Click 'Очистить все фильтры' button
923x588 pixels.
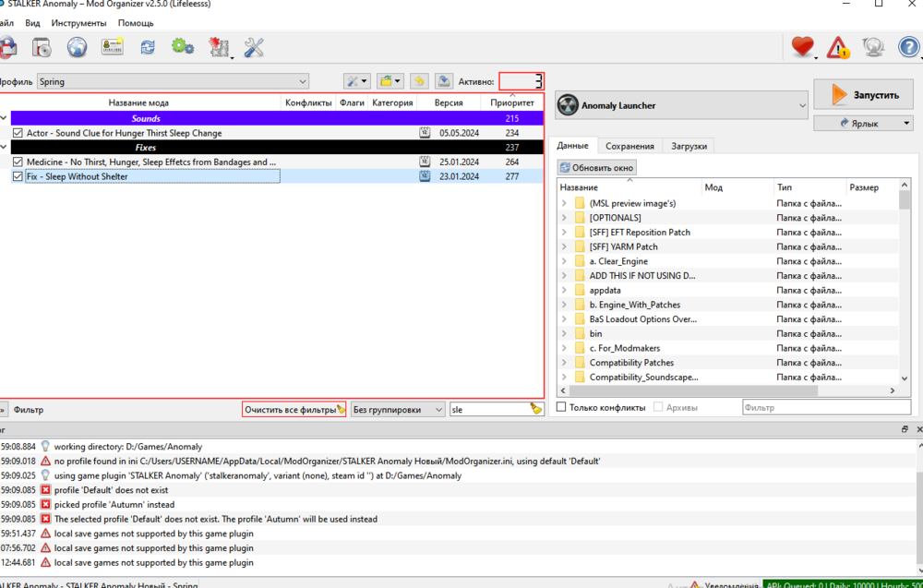pyautogui.click(x=294, y=410)
